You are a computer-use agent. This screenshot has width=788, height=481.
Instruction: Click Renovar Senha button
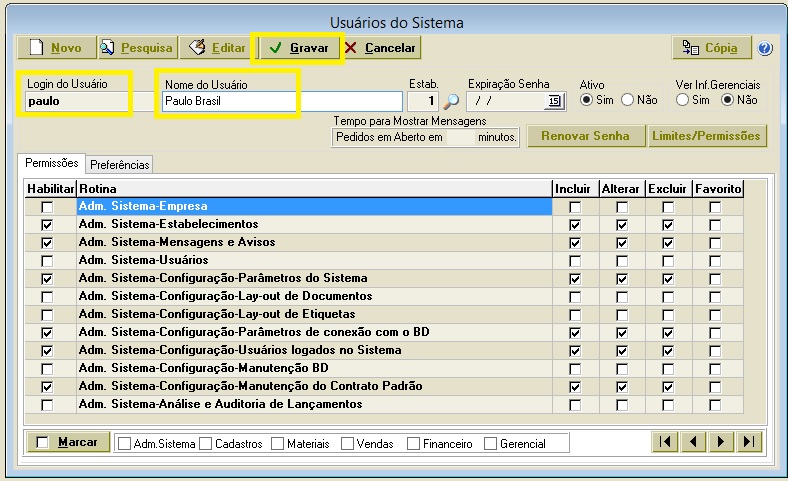click(x=585, y=136)
